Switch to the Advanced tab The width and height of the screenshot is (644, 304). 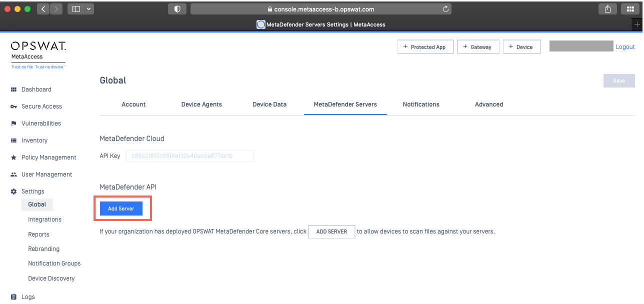point(489,104)
